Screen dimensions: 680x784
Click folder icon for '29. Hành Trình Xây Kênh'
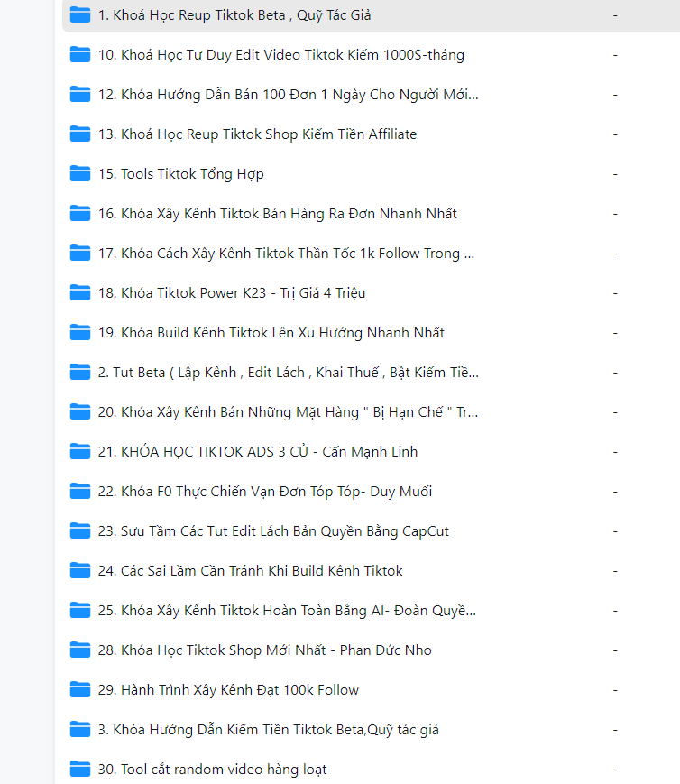[80, 689]
